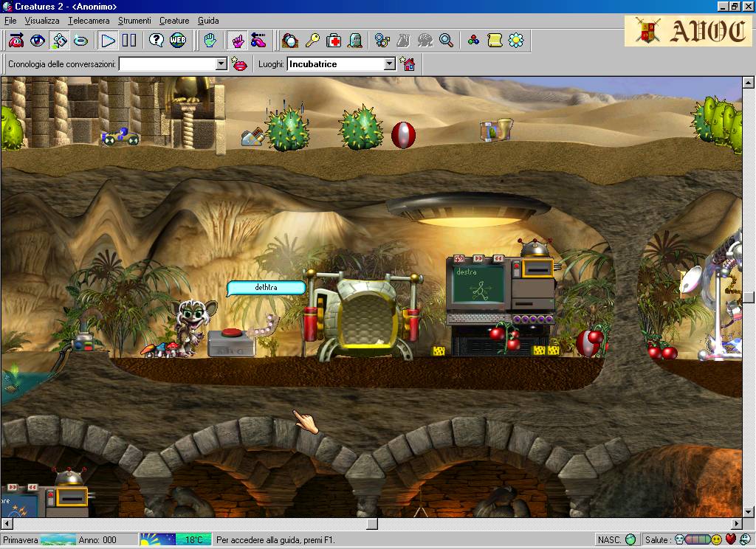Click the house favorite places icon
Screen dimensions: 756x549
(408, 64)
